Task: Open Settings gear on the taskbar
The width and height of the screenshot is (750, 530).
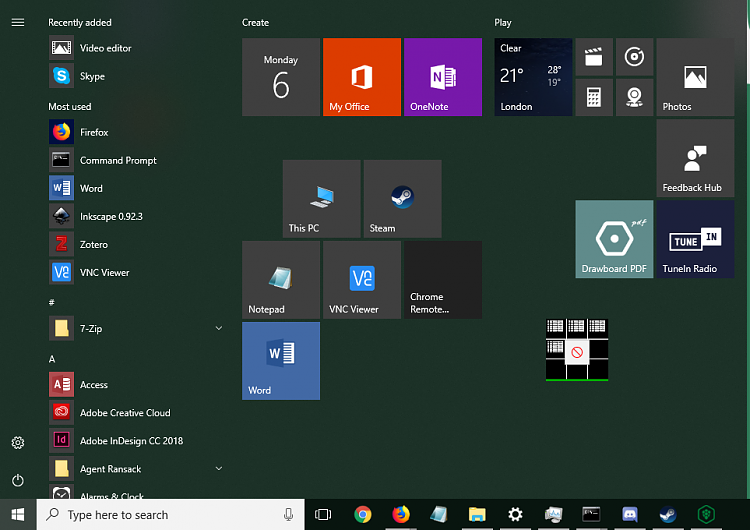Action: coord(515,515)
